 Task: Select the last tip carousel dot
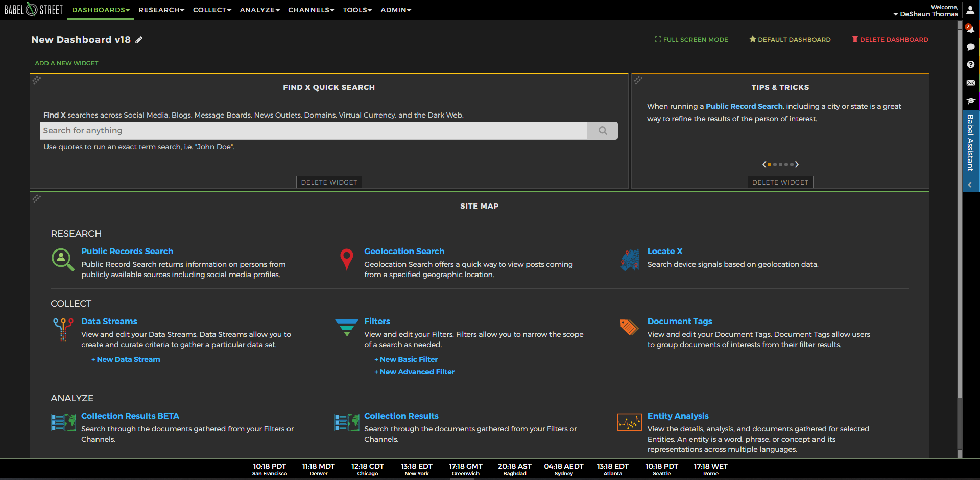click(x=792, y=165)
